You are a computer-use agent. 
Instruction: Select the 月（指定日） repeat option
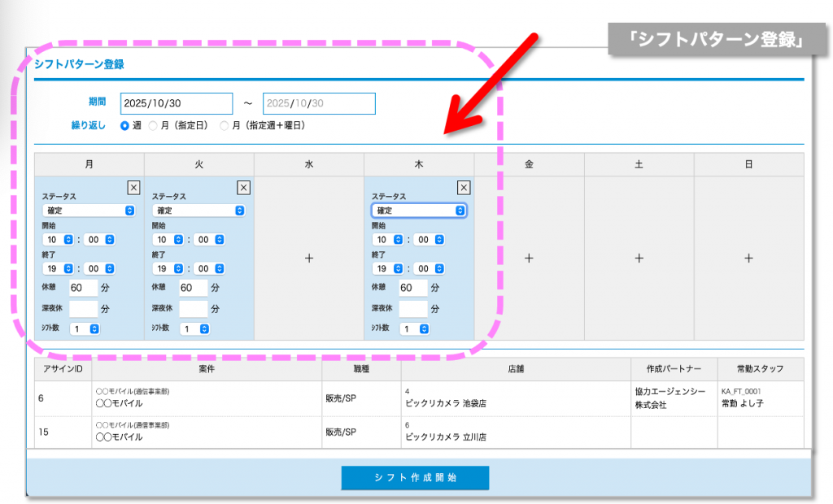[153, 126]
